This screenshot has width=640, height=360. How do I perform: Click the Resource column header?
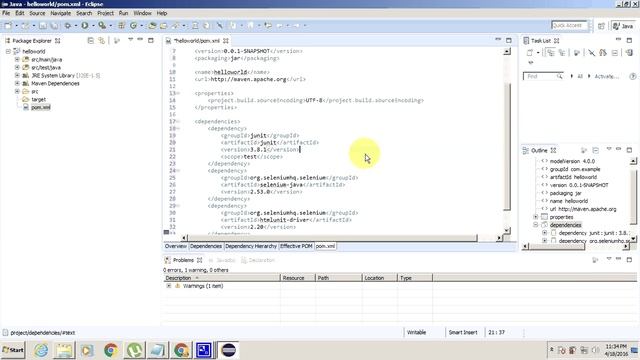298,278
